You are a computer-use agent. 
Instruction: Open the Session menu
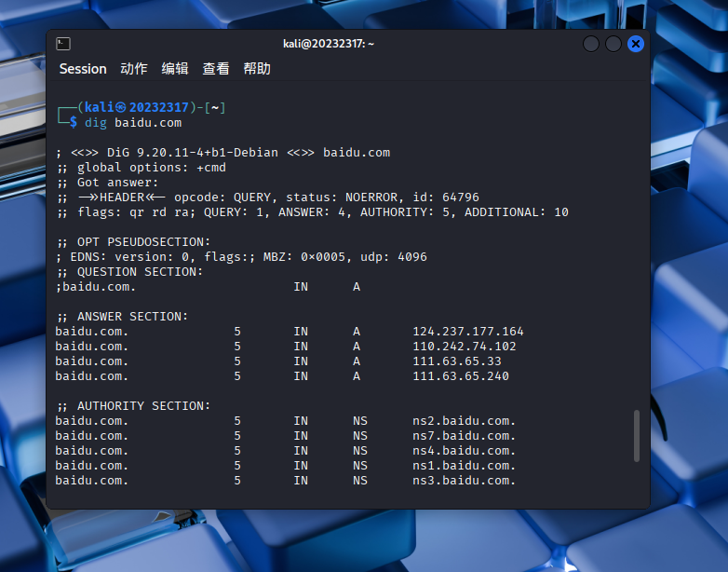83,69
